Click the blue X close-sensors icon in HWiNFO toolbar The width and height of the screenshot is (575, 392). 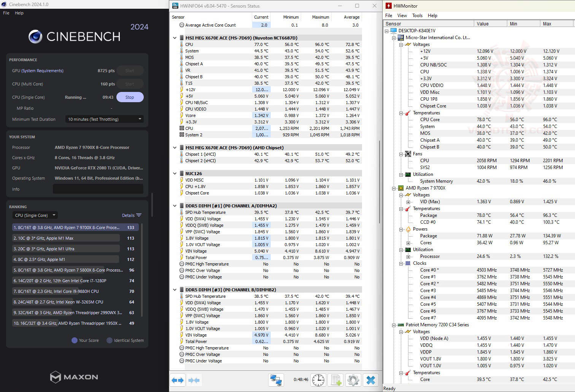point(371,380)
